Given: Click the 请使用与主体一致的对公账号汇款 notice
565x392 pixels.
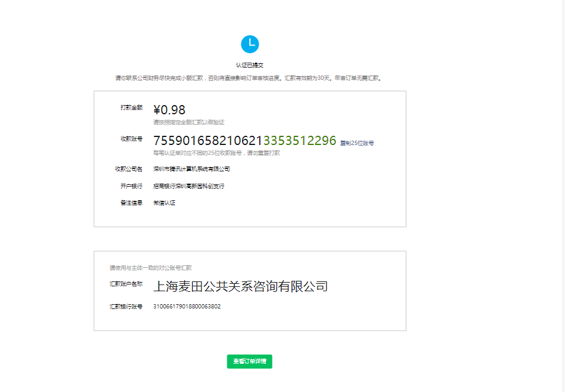Looking at the screenshot, I should point(150,268).
